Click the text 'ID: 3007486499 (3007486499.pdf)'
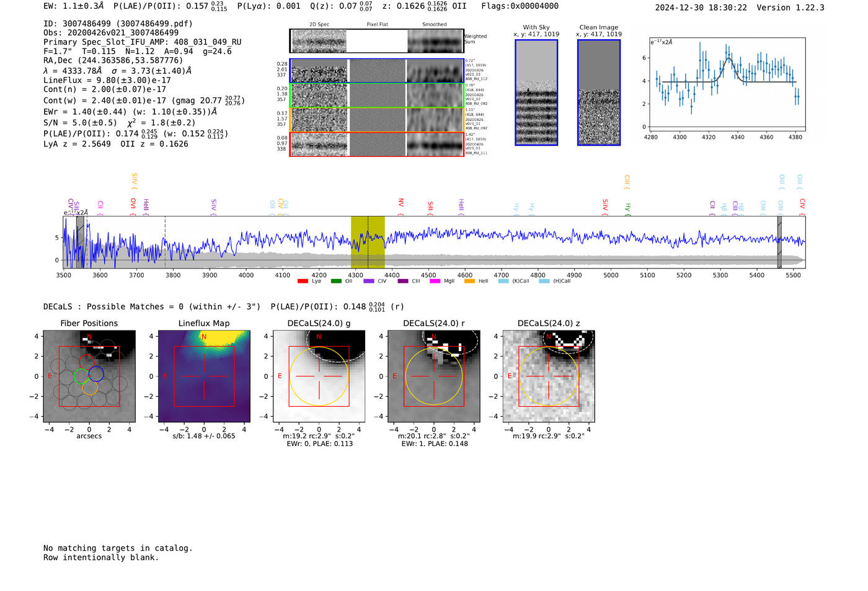The image size is (868, 591). [x=118, y=24]
